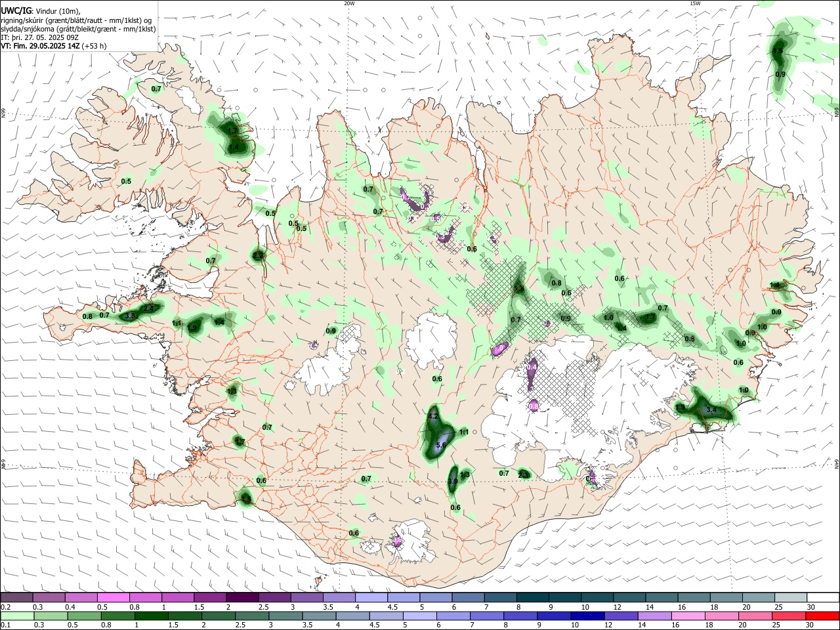
Task: Pick the 4 gray-blue swatch in rain legend
Action: point(352,616)
